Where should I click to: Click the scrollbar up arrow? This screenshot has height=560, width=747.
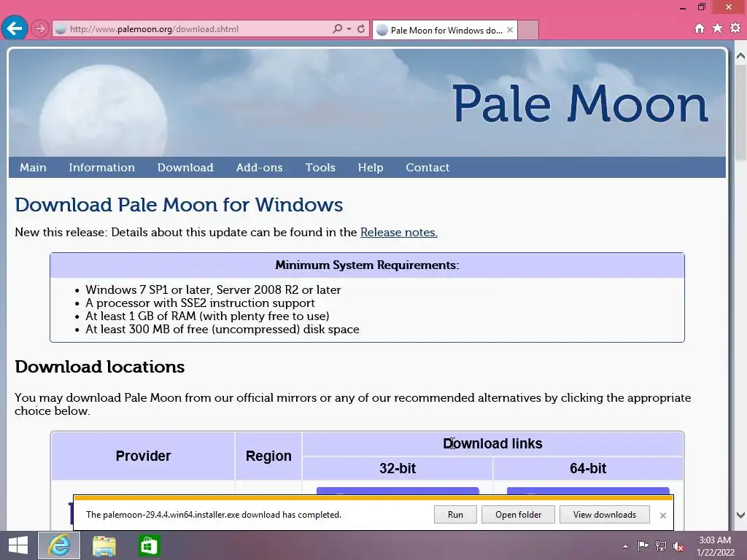click(x=740, y=56)
